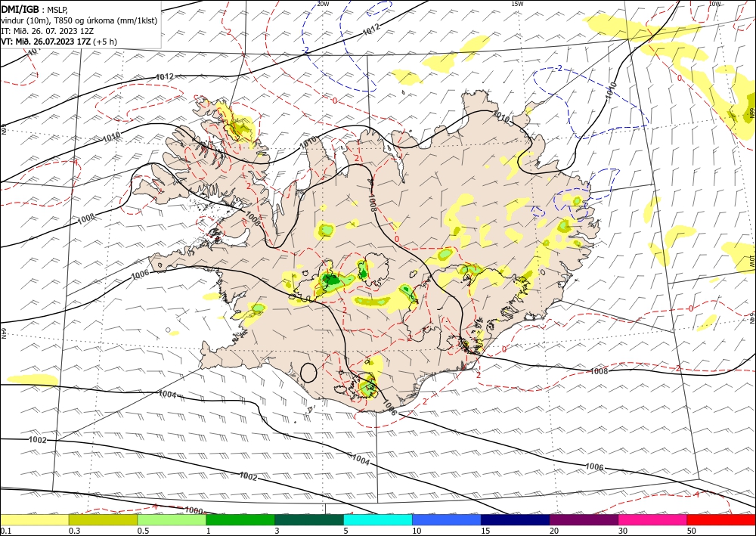The image size is (756, 536).
Task: Click the yellow 0.1 precipitation legend swatch
Action: pos(35,519)
